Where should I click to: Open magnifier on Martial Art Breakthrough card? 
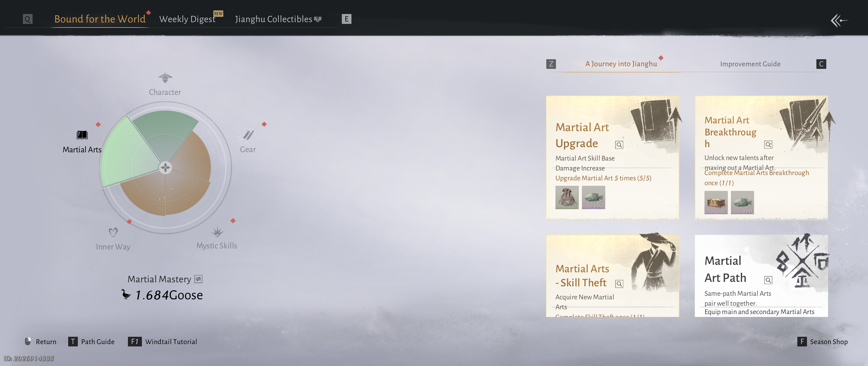click(768, 145)
